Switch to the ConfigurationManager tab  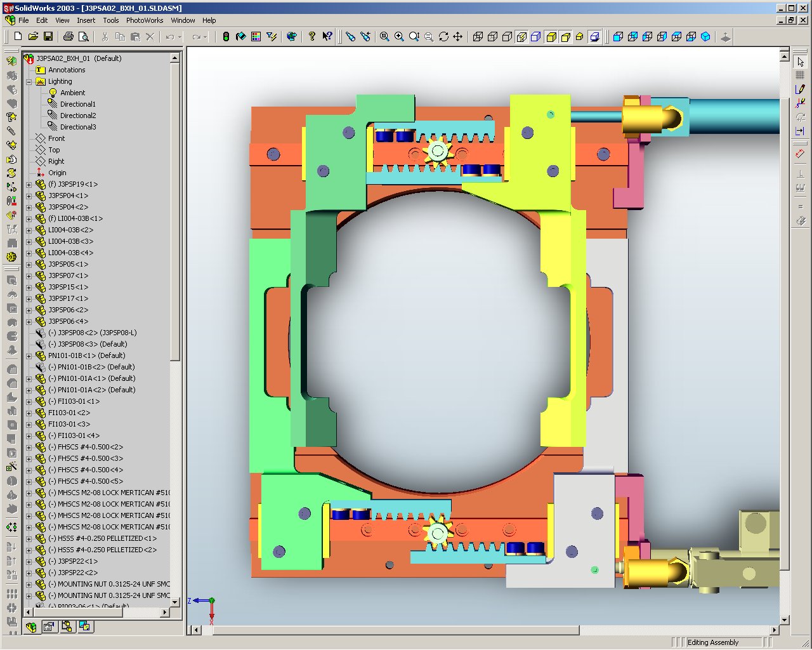(67, 627)
